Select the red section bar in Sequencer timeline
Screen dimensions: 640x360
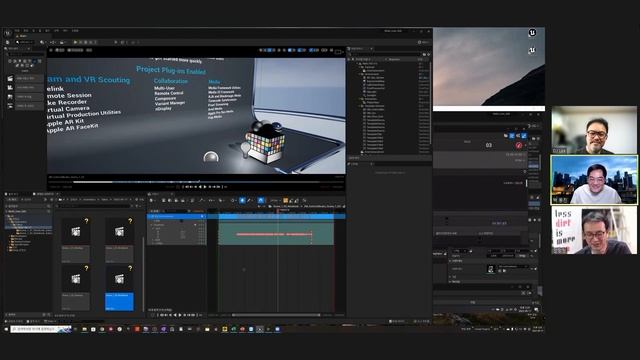pyautogui.click(x=274, y=234)
